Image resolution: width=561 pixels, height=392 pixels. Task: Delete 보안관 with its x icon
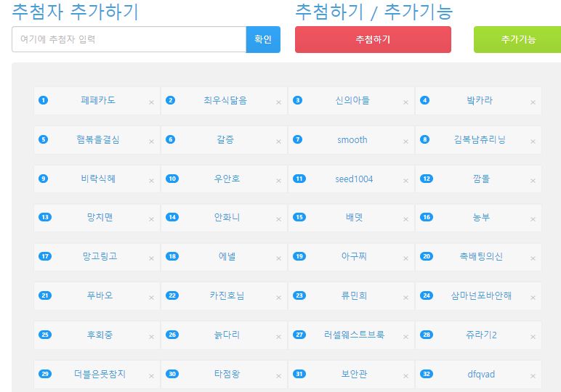coord(405,376)
